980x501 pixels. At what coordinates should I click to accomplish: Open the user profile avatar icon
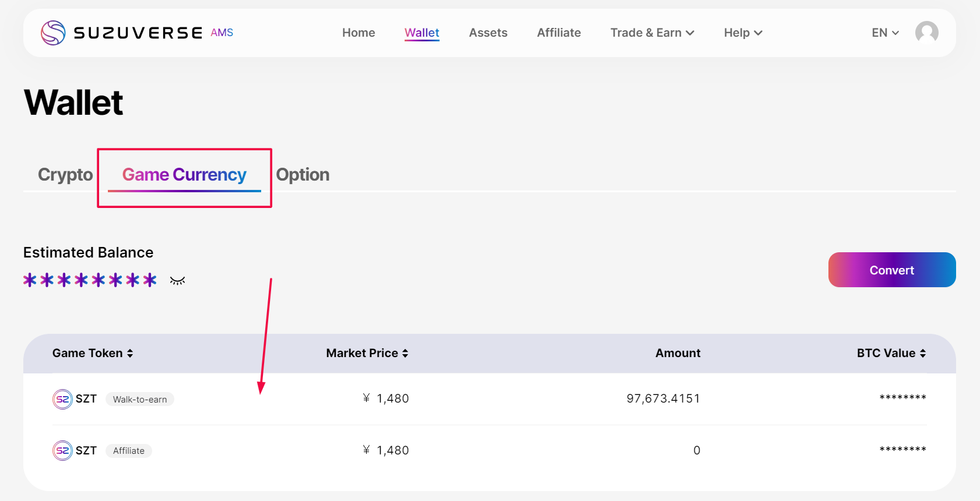pyautogui.click(x=926, y=33)
